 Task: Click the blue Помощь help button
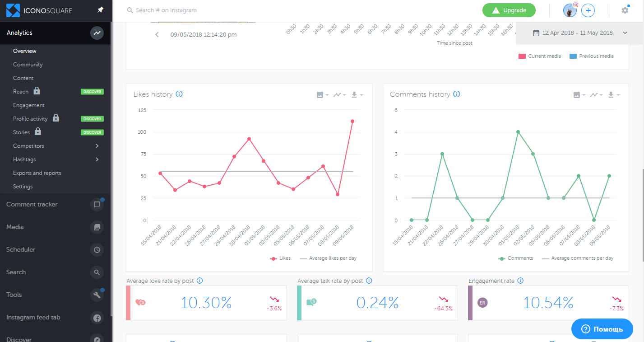click(x=602, y=329)
